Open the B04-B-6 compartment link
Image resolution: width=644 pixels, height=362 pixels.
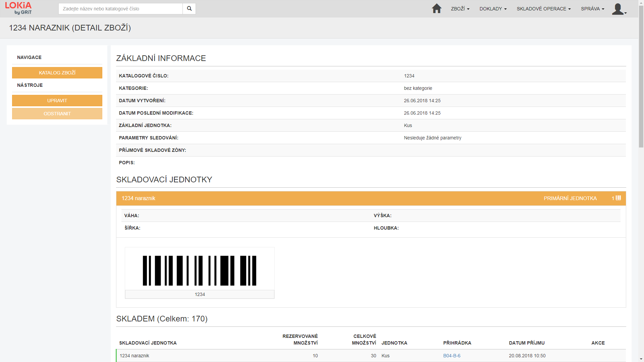tap(451, 356)
